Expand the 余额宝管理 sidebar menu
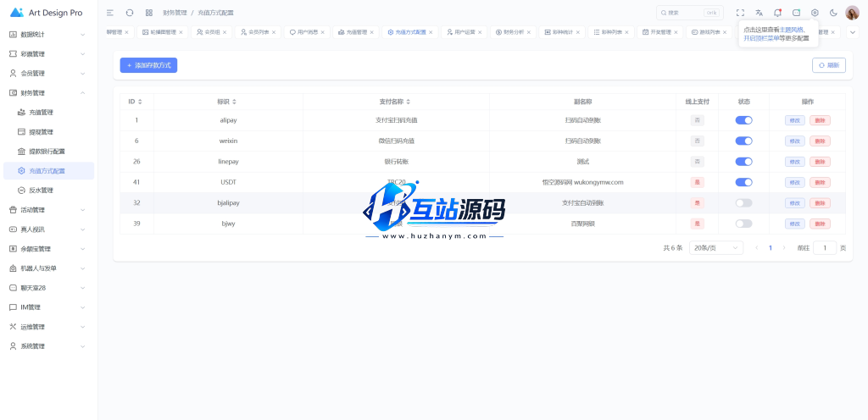This screenshot has width=868, height=420. (x=48, y=249)
